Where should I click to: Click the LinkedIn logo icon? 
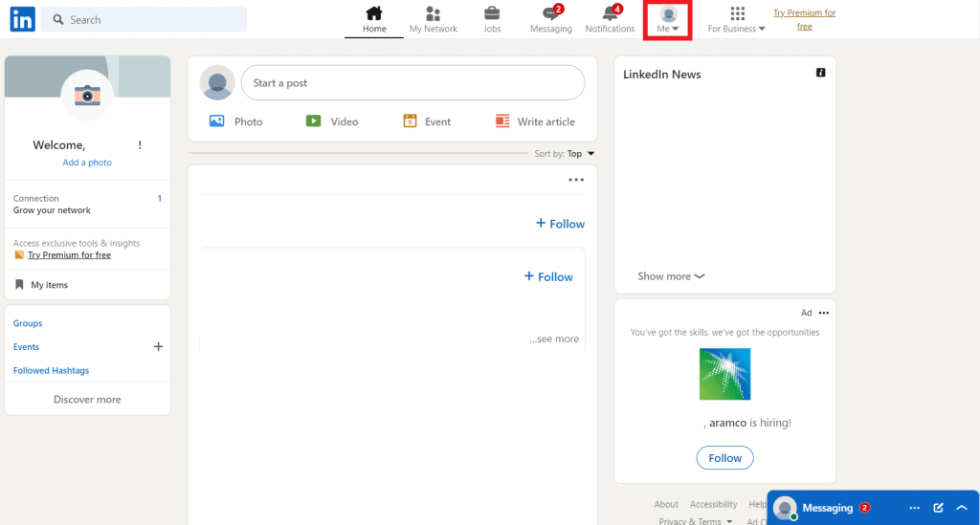pos(23,19)
